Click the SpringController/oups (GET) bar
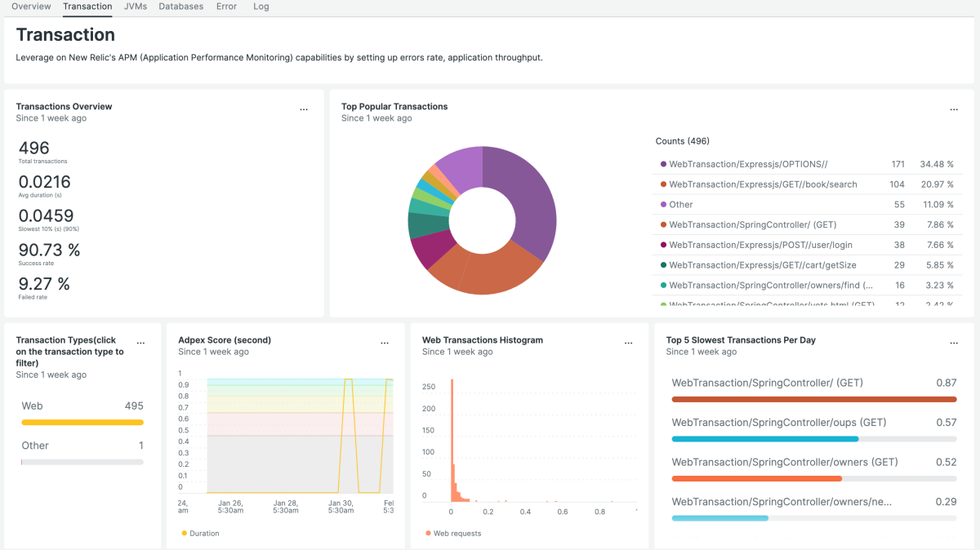Image resolution: width=980 pixels, height=550 pixels. pos(764,438)
